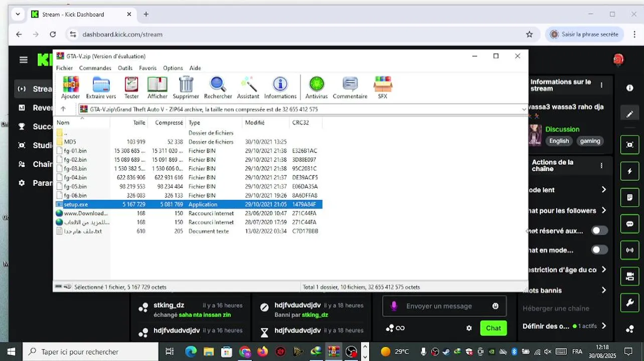Expand 'Chat pour les followers' chevron
The width and height of the screenshot is (644, 361).
pos(604,211)
